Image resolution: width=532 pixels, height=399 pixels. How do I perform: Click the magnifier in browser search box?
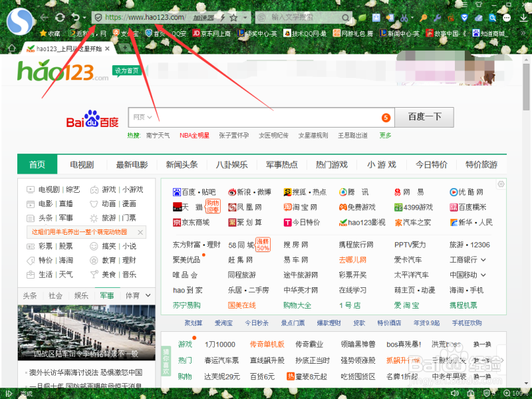pos(345,18)
